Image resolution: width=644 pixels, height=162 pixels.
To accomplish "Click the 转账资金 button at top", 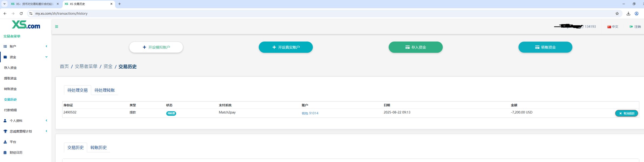I will click(545, 47).
